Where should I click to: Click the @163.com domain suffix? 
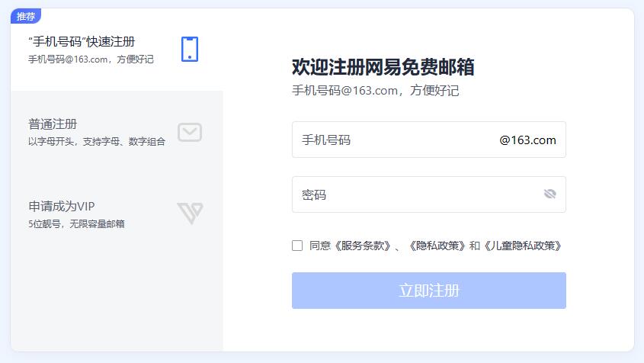pyautogui.click(x=527, y=140)
